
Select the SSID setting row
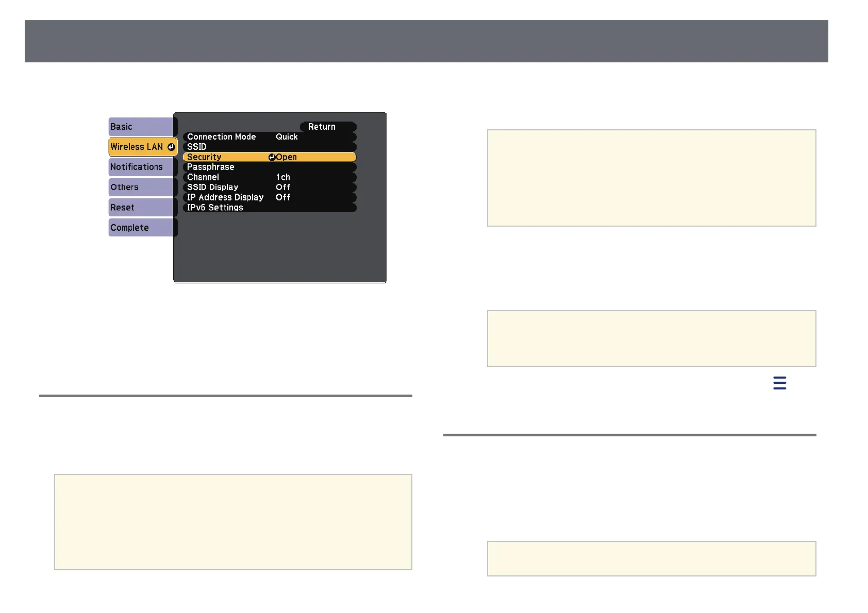coord(270,147)
